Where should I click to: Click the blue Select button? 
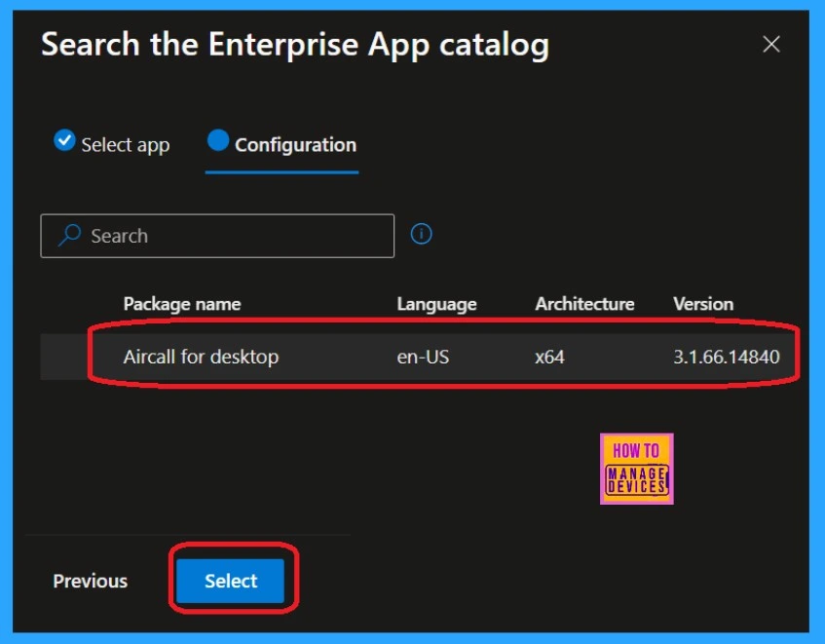(231, 581)
